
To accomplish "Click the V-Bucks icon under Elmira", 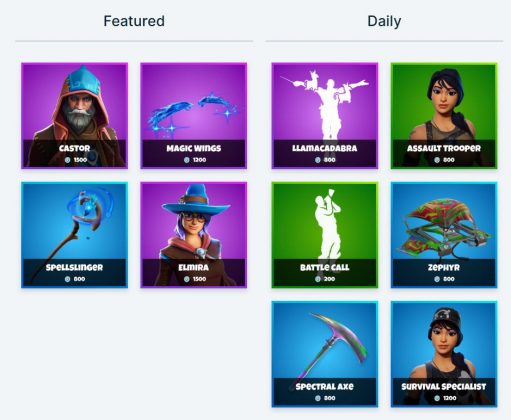I will tap(187, 279).
